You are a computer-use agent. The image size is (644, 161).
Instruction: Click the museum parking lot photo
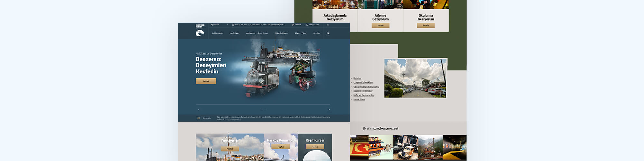(x=415, y=78)
